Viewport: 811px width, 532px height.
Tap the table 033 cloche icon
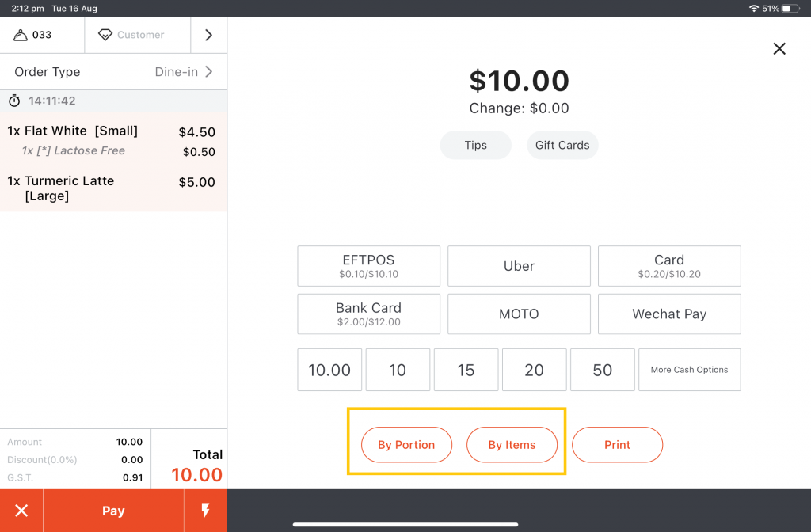click(21, 35)
